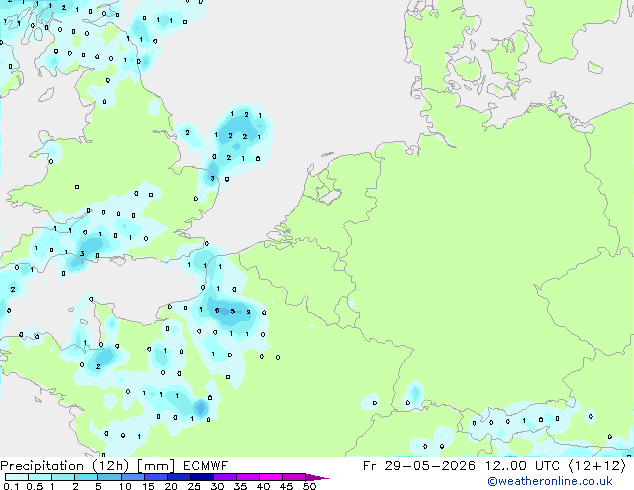
Task: Click the "12..00 UTC" time text
Action: coord(522,466)
